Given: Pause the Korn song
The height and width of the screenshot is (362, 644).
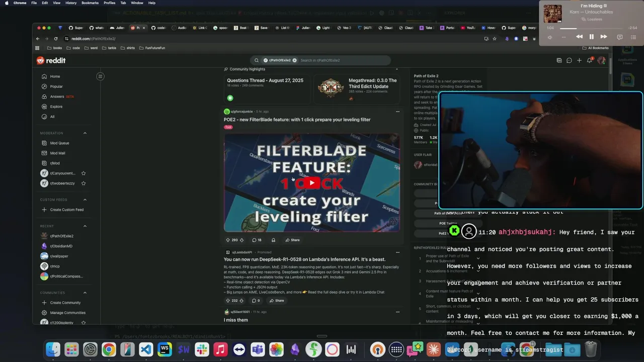Looking at the screenshot, I should [x=592, y=37].
